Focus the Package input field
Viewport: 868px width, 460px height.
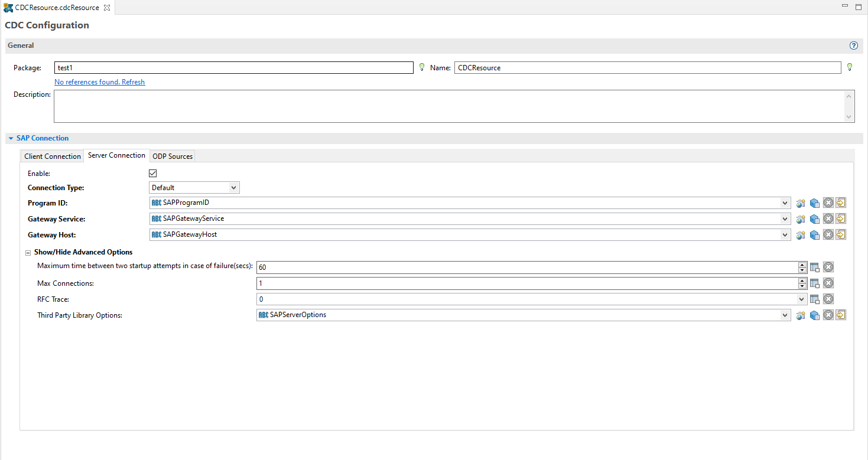click(x=233, y=68)
